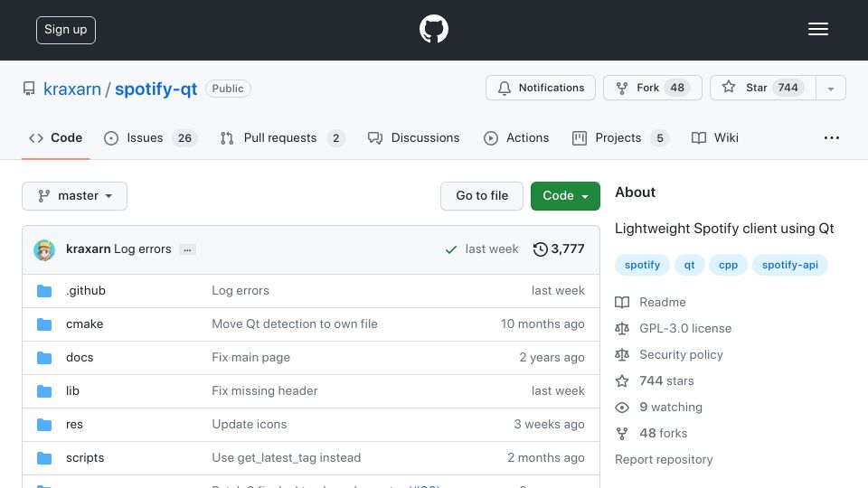Image resolution: width=868 pixels, height=488 pixels.
Task: Click the GitHub Octocat logo
Action: click(x=433, y=29)
